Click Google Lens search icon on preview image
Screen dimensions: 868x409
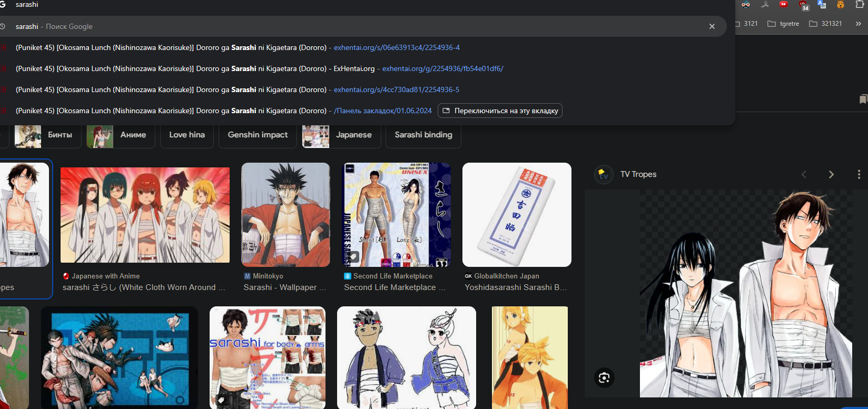click(x=604, y=377)
